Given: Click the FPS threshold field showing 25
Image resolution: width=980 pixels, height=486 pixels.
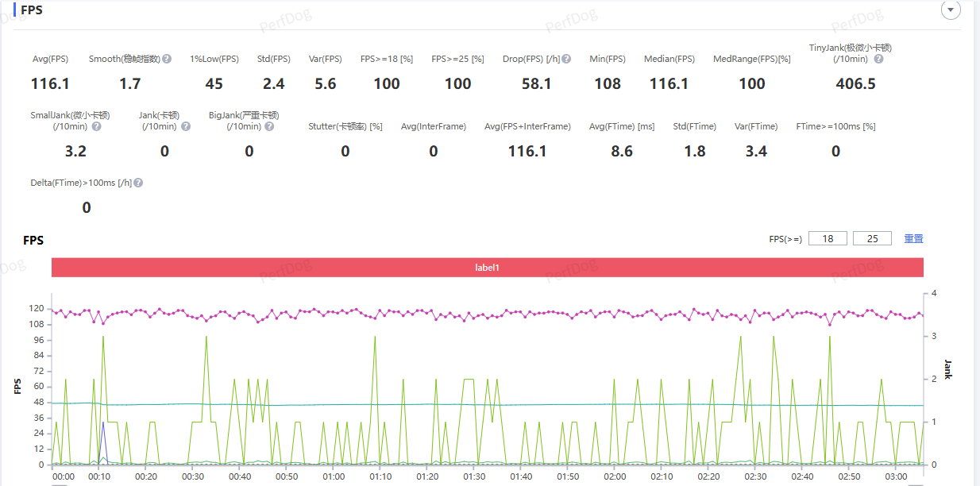Looking at the screenshot, I should point(872,239).
